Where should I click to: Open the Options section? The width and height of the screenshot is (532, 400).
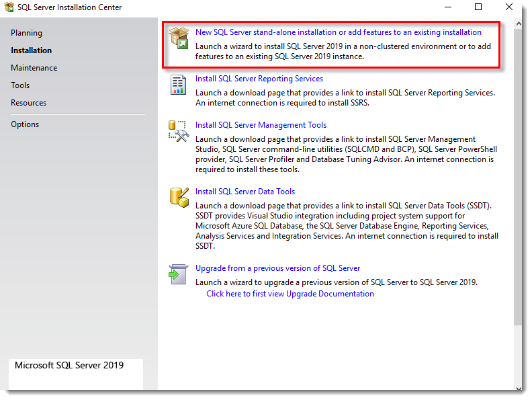coord(25,124)
